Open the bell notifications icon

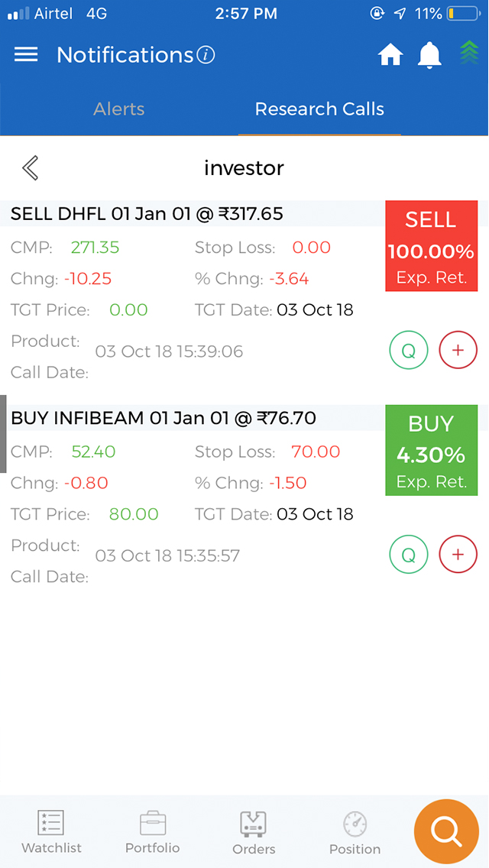(430, 55)
